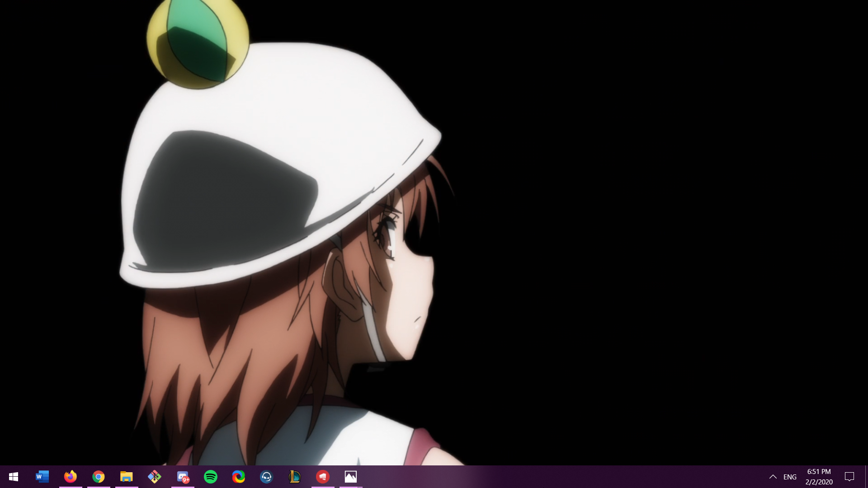Open the ShareX multicolor swirl icon
The height and width of the screenshot is (488, 868).
pos(239,477)
